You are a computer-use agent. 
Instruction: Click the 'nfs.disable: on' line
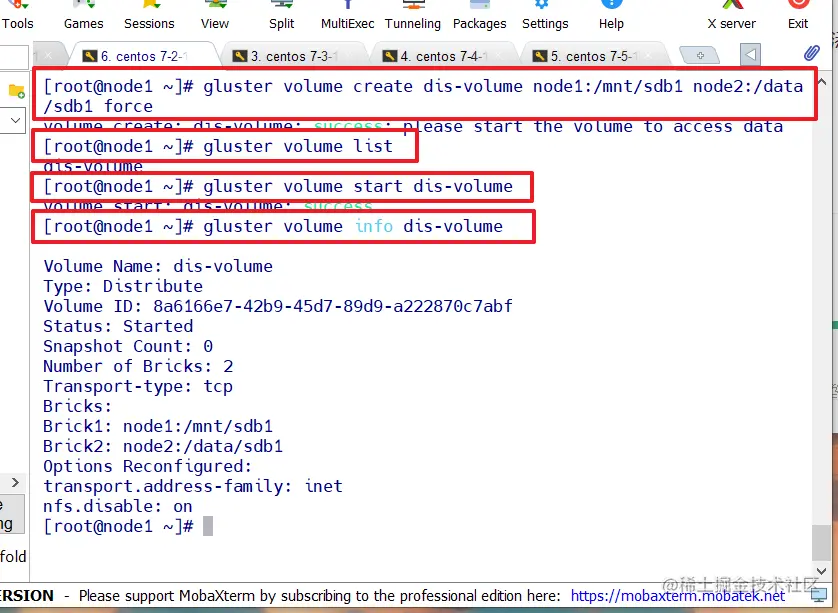[x=118, y=507]
